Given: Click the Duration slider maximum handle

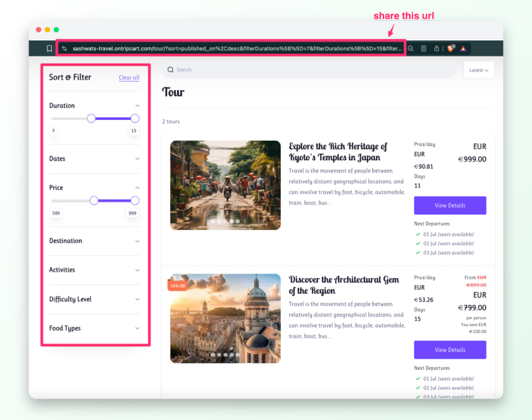Looking at the screenshot, I should click(135, 119).
